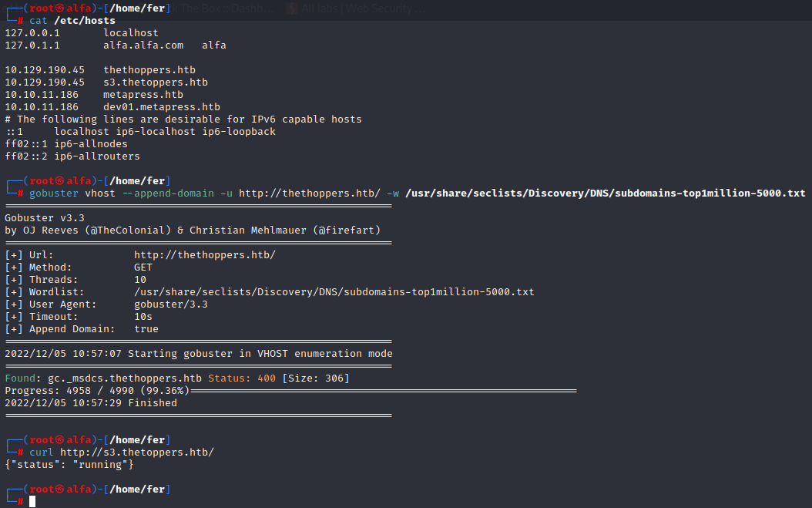Select Append Domain value 'true'
Screen dimensions: 812x508
146,329
